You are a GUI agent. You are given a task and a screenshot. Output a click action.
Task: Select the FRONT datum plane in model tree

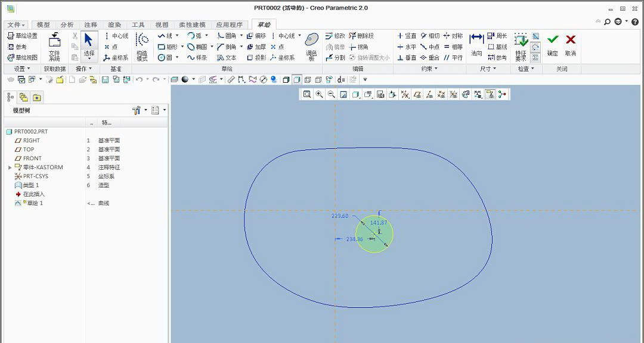click(x=32, y=158)
